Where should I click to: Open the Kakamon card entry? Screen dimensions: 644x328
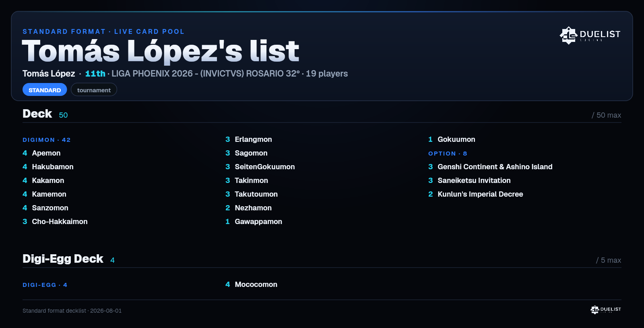pos(43,181)
